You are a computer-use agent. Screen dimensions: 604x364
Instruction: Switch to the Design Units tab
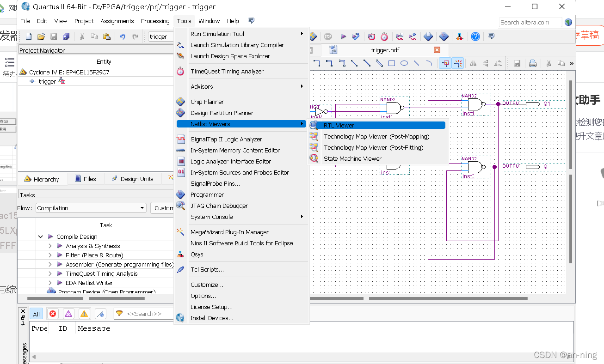pos(132,179)
